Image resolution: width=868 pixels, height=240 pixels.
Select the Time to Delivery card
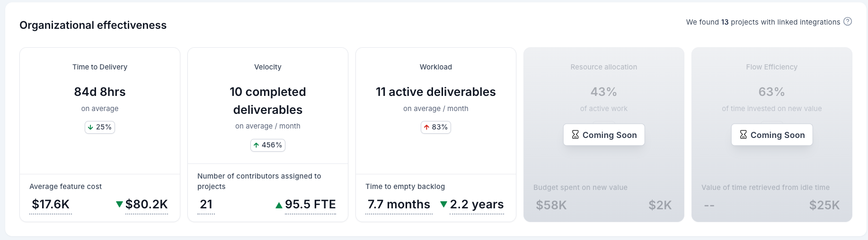(100, 135)
